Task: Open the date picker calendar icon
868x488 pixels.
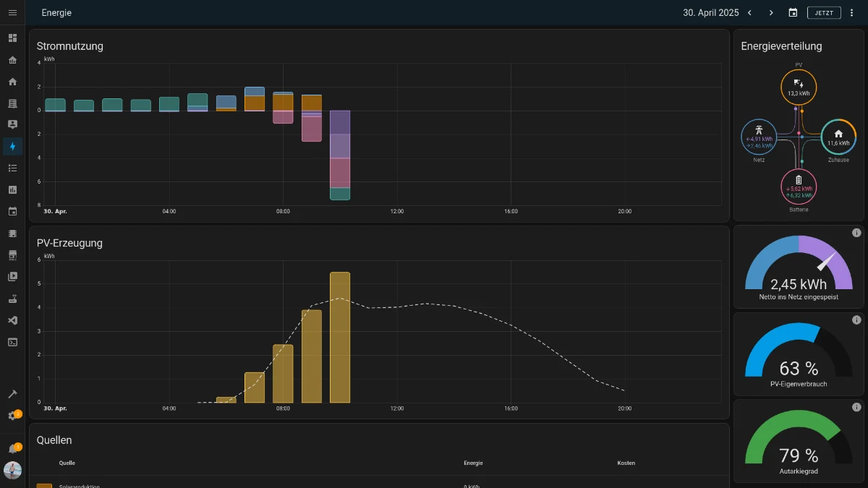Action: (x=793, y=13)
